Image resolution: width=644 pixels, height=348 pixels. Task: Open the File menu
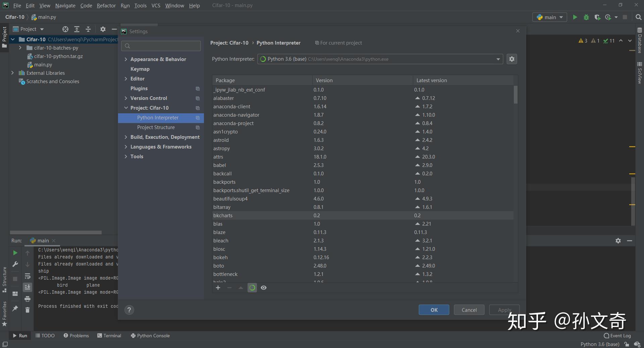pyautogui.click(x=17, y=6)
